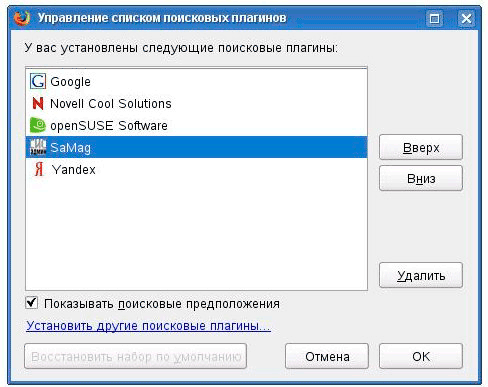Image resolution: width=488 pixels, height=387 pixels.
Task: Toggle Показывать поисковые предположения checkbox
Action: pos(32,303)
